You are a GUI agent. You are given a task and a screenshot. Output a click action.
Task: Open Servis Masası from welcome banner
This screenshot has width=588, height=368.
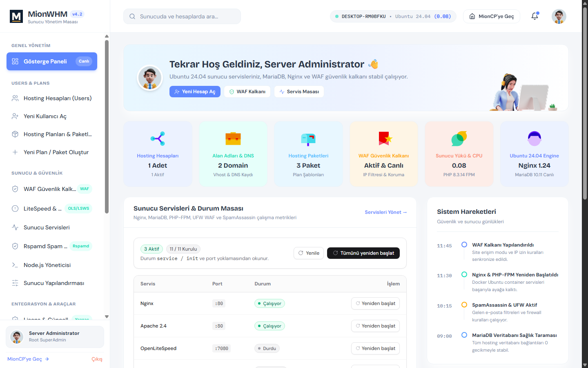(299, 92)
